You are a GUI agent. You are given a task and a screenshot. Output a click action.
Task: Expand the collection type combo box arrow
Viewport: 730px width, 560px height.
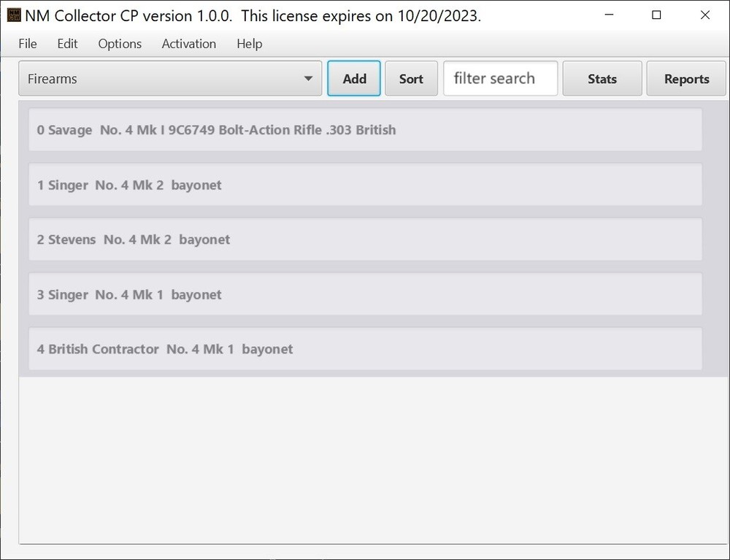(x=310, y=78)
